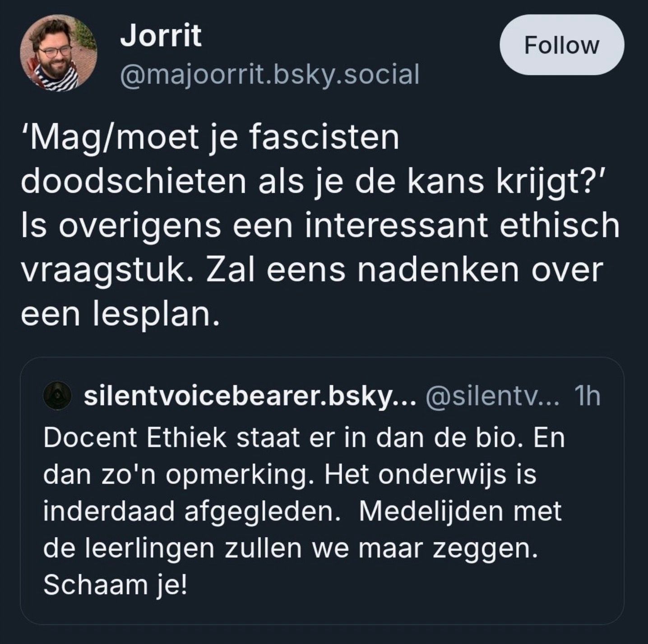Click the 1h timestamp on quoted post

pyautogui.click(x=588, y=396)
